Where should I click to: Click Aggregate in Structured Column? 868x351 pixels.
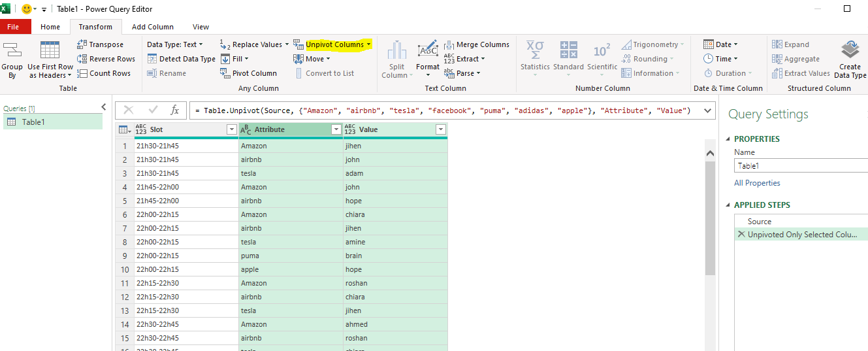[796, 59]
